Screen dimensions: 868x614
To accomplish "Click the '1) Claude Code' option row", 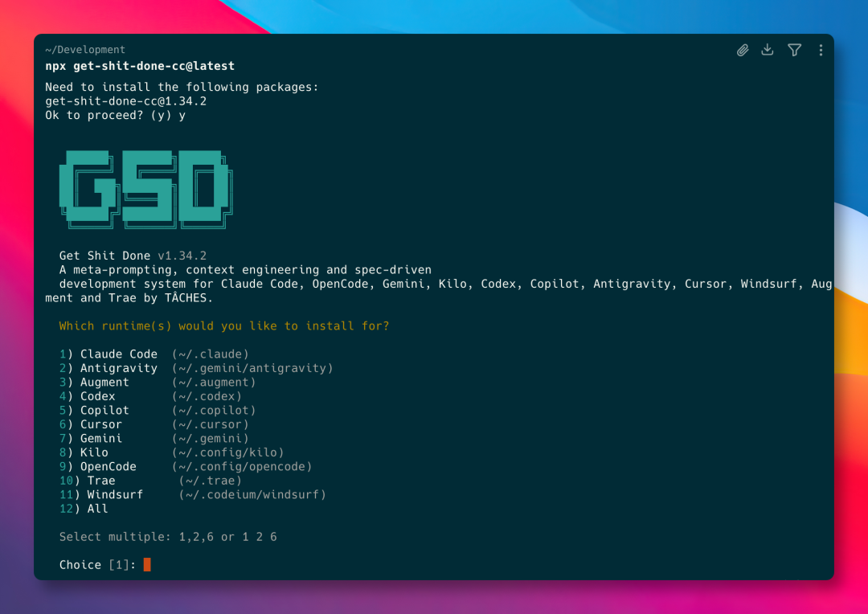I will coord(154,354).
